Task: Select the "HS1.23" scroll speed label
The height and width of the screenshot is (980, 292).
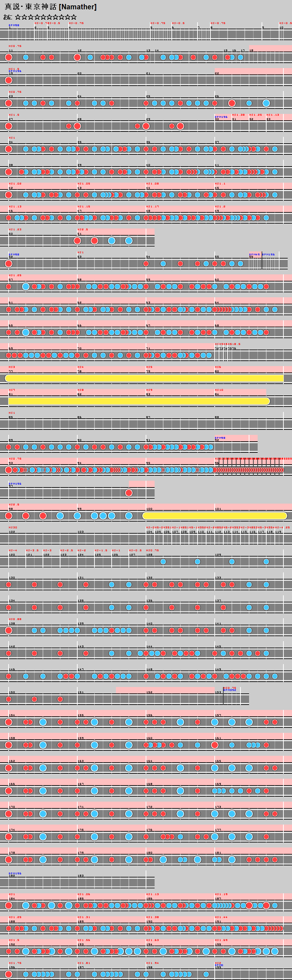Action: (15, 229)
